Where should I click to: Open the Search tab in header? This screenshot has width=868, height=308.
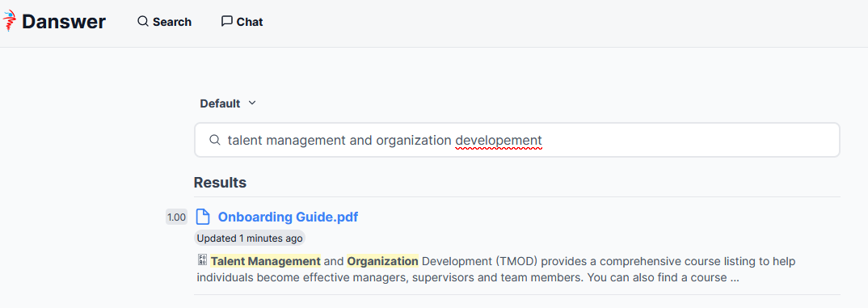click(164, 22)
